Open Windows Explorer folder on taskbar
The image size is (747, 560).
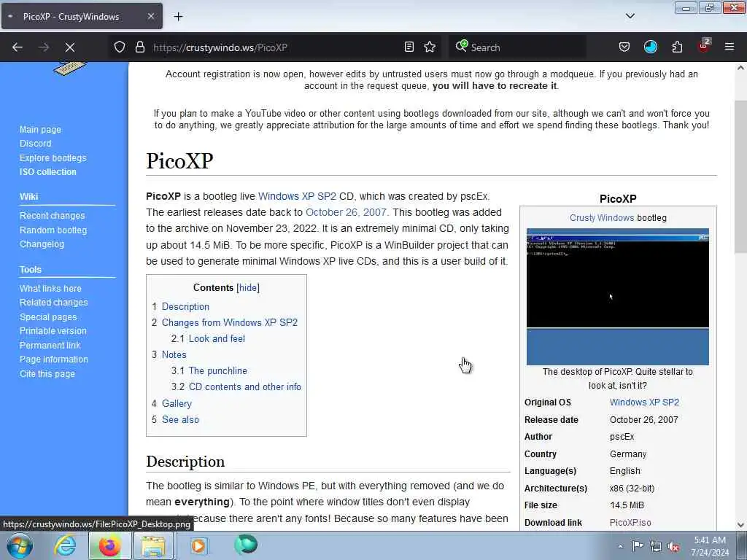(153, 545)
